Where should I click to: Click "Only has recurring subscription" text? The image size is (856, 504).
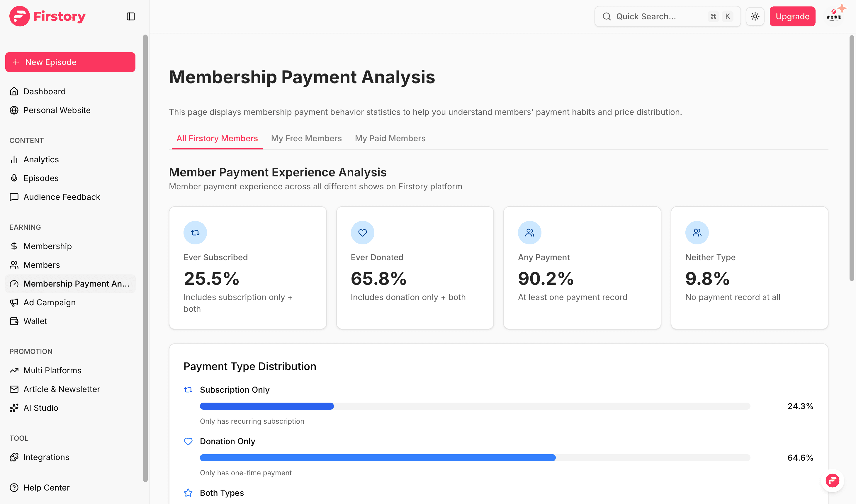click(252, 421)
